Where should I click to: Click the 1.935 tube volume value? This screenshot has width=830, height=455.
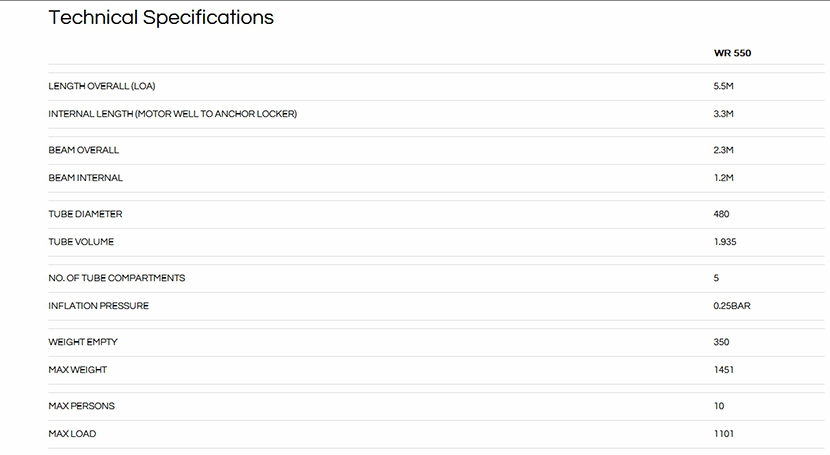[x=725, y=242]
